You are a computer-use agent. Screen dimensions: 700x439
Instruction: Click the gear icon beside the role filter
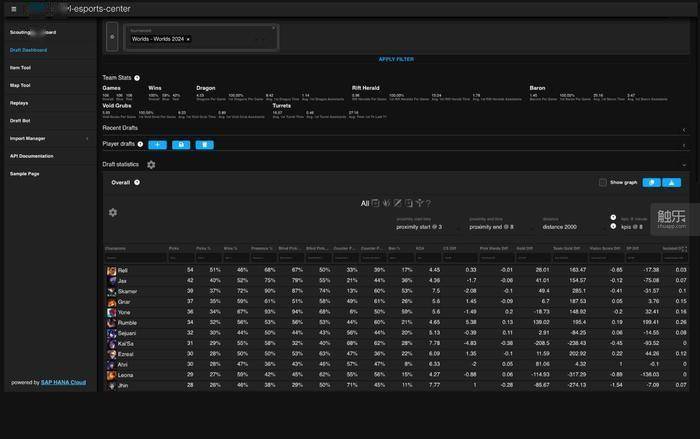pos(113,212)
